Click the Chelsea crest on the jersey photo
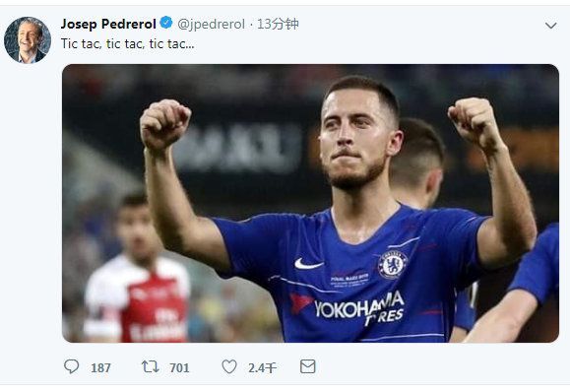Screen dimensions: 570x392 [392, 264]
